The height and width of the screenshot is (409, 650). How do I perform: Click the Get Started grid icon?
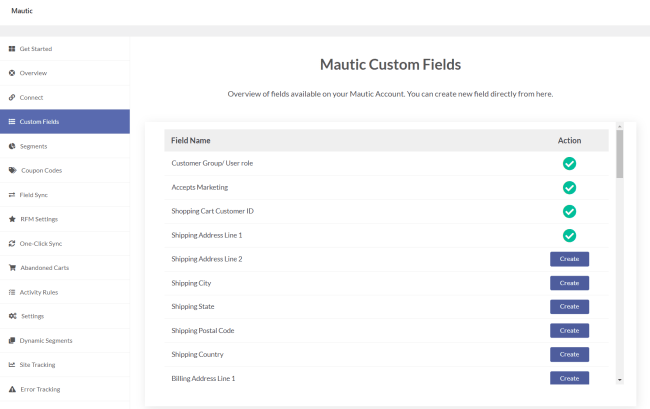click(x=11, y=49)
